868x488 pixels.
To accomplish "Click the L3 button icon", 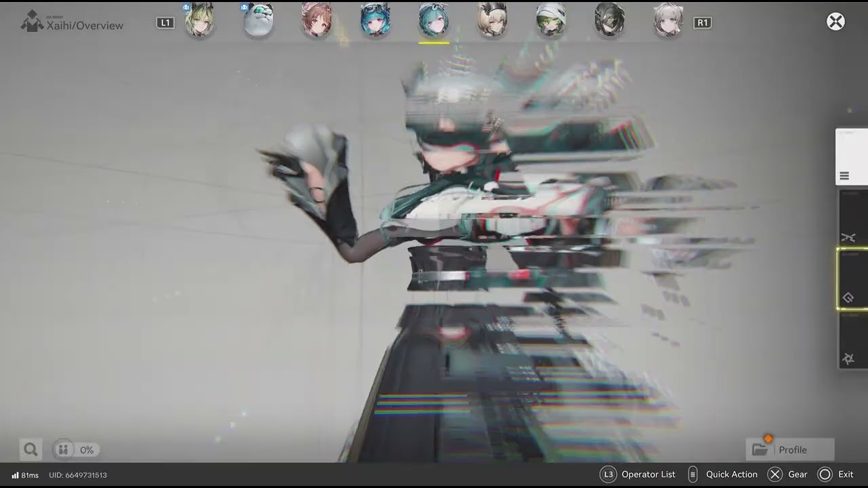I will (x=608, y=474).
